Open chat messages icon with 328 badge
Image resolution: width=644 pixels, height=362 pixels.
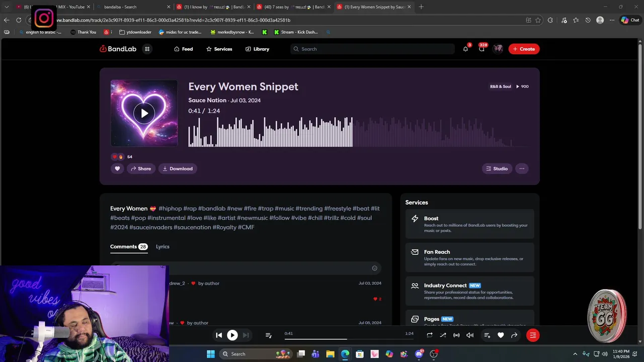coord(481,49)
